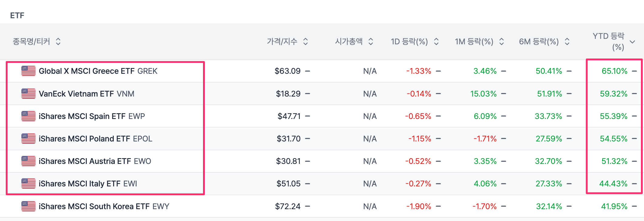Toggle YTD 등락 descending sort chevron
This screenshot has width=644, height=221.
[x=632, y=42]
